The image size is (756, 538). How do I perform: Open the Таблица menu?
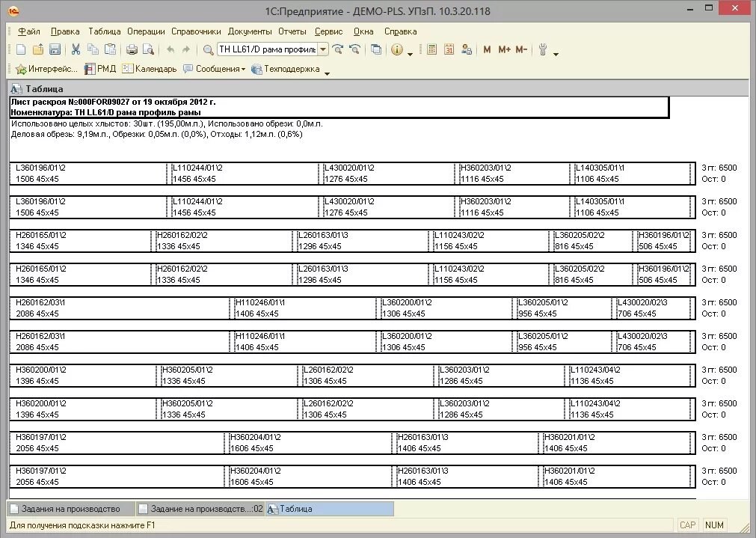tap(104, 31)
